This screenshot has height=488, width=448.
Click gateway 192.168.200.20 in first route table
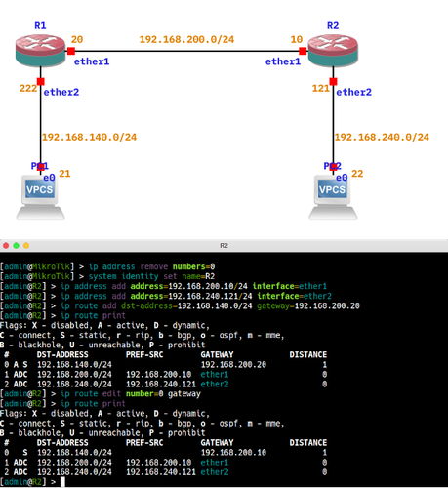coord(233,365)
